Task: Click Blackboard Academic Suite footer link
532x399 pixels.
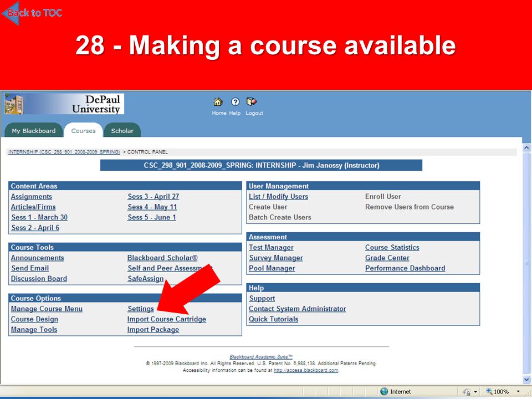Action: [x=261, y=356]
